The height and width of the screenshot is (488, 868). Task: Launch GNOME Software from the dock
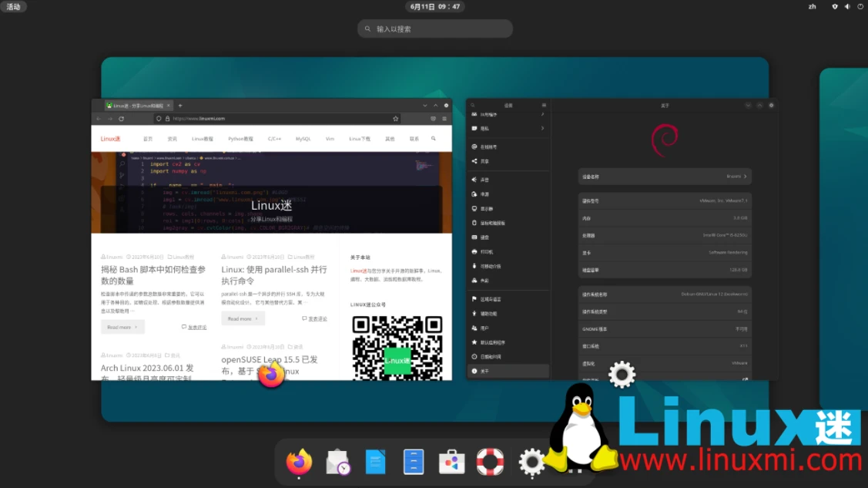452,462
